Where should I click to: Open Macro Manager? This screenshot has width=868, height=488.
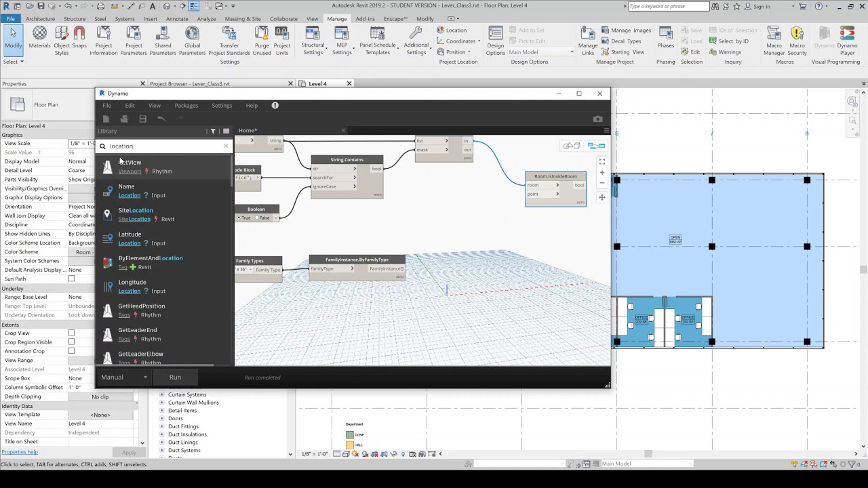[774, 41]
